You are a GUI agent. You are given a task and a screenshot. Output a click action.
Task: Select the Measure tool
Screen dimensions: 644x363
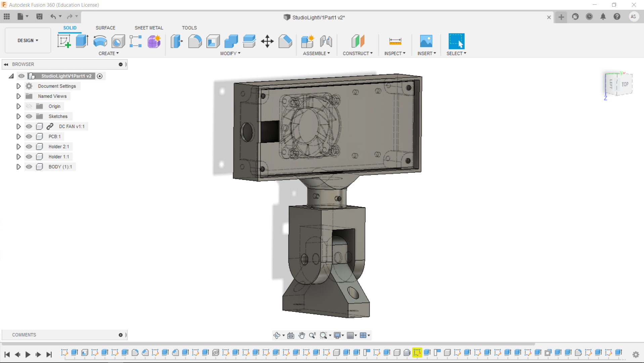[x=395, y=41]
